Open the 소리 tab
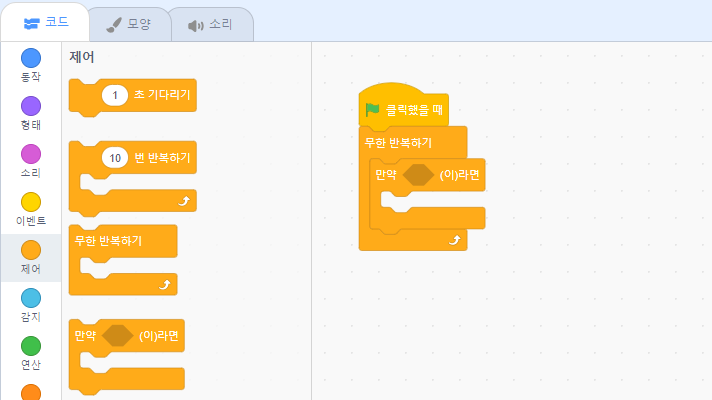Screen dimensions: 712x400 pyautogui.click(x=211, y=25)
